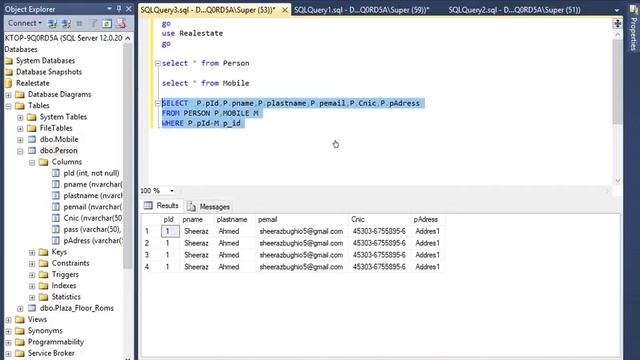
Task: Collapse the Columns folder
Action: pyautogui.click(x=32, y=162)
